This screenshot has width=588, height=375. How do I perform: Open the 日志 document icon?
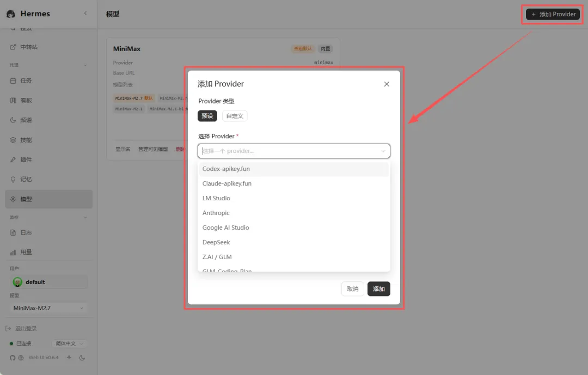13,232
